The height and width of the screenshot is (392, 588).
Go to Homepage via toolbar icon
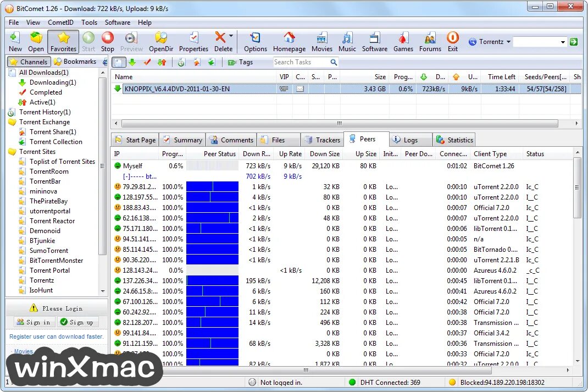[289, 42]
